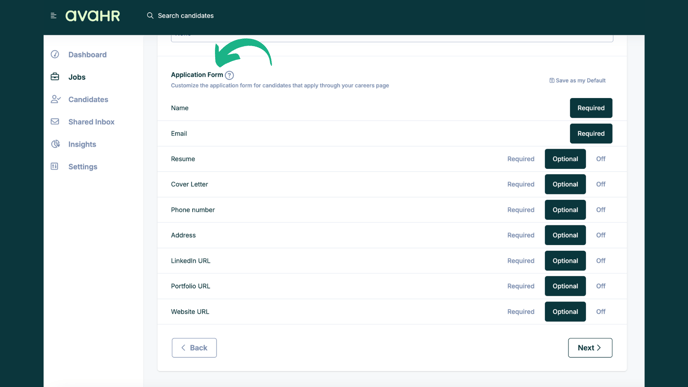Click the Insights pie chart icon
Viewport: 688px width, 387px height.
click(x=55, y=144)
